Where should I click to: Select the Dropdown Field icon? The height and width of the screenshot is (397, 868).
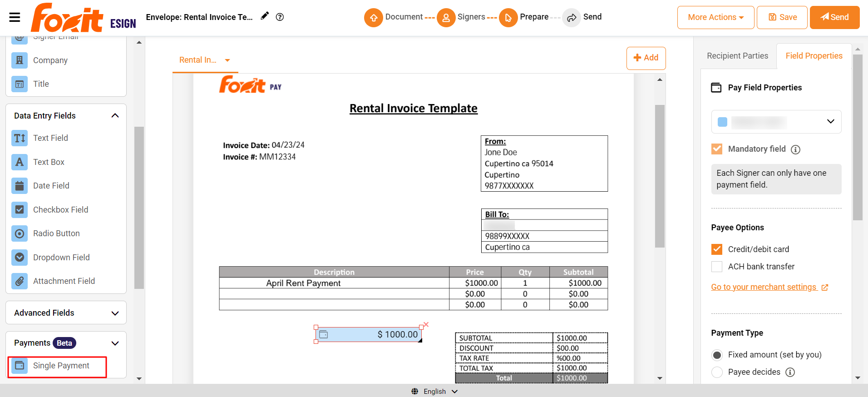click(x=20, y=258)
